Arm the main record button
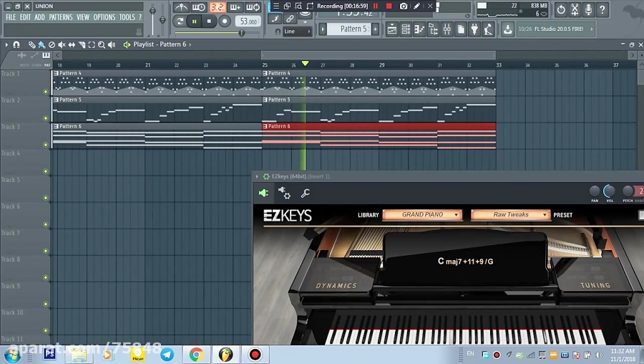This screenshot has height=364, width=644. (224, 21)
